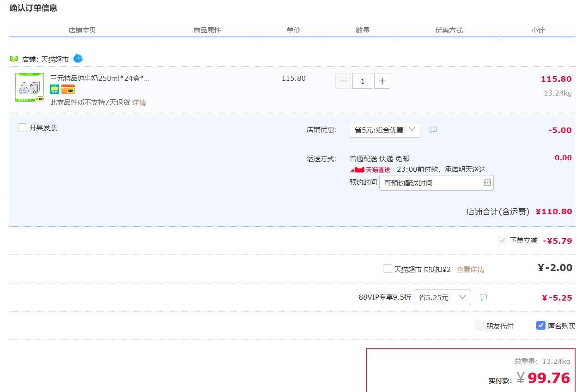Click the 预约时间 label
The height and width of the screenshot is (392, 576).
(x=363, y=182)
